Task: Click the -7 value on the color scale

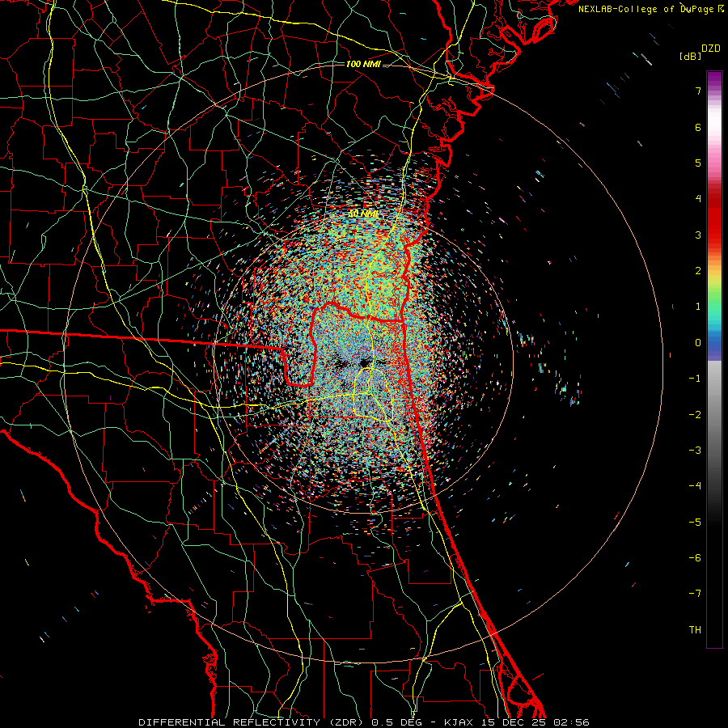Action: click(x=695, y=594)
